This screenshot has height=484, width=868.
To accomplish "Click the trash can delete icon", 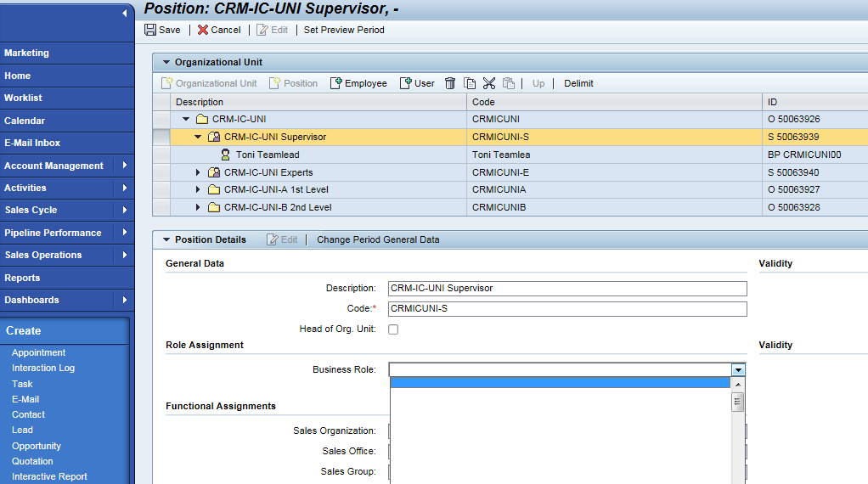I will click(450, 83).
